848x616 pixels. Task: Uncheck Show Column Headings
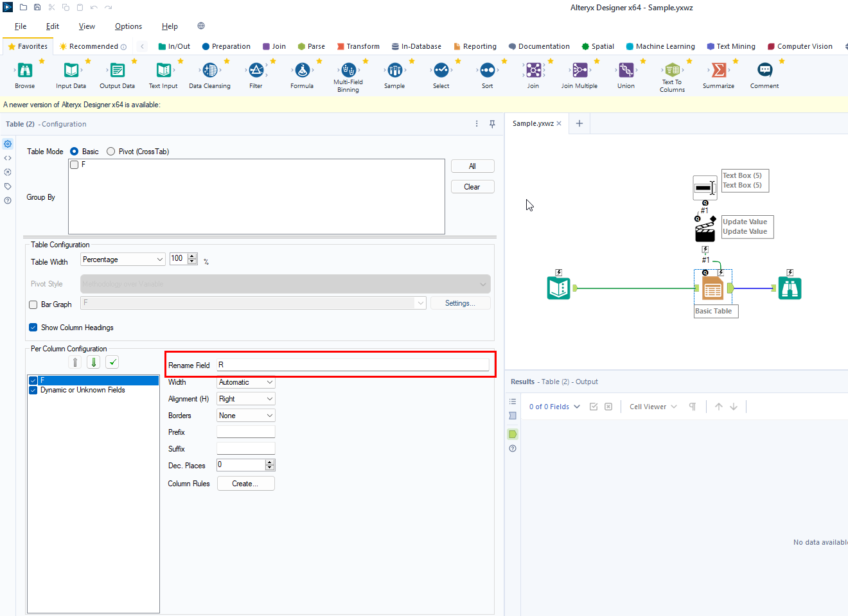pos(33,327)
